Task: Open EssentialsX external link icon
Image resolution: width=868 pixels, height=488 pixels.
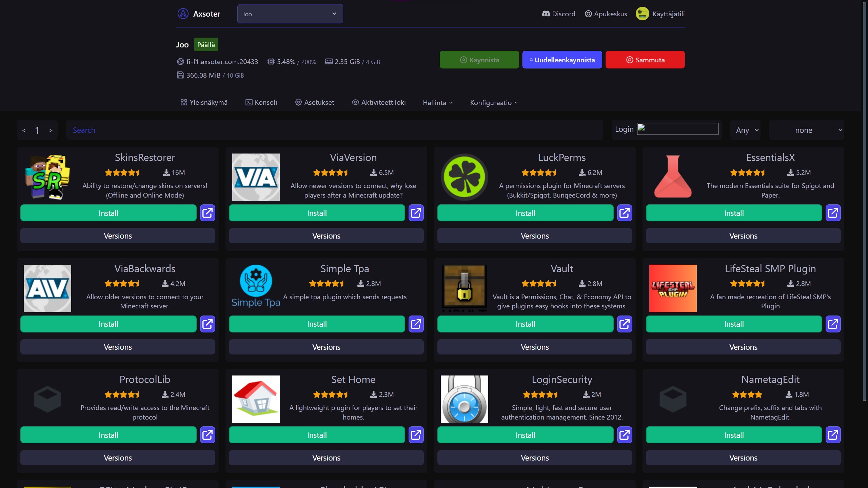Action: tap(833, 213)
